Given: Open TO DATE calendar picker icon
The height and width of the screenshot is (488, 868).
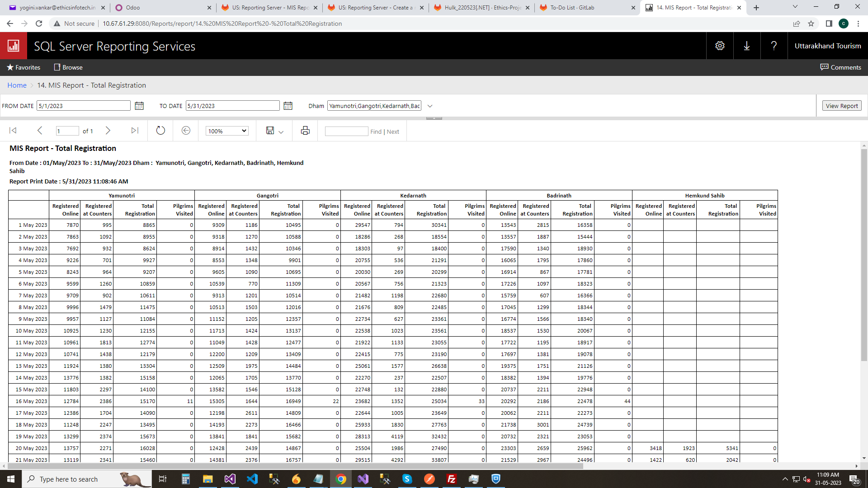Looking at the screenshot, I should pos(288,106).
